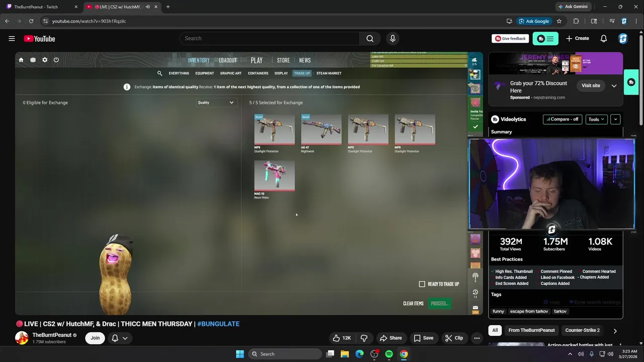This screenshot has width=644, height=362.
Task: Open Microsoft Edge from taskbar
Action: [x=359, y=354]
